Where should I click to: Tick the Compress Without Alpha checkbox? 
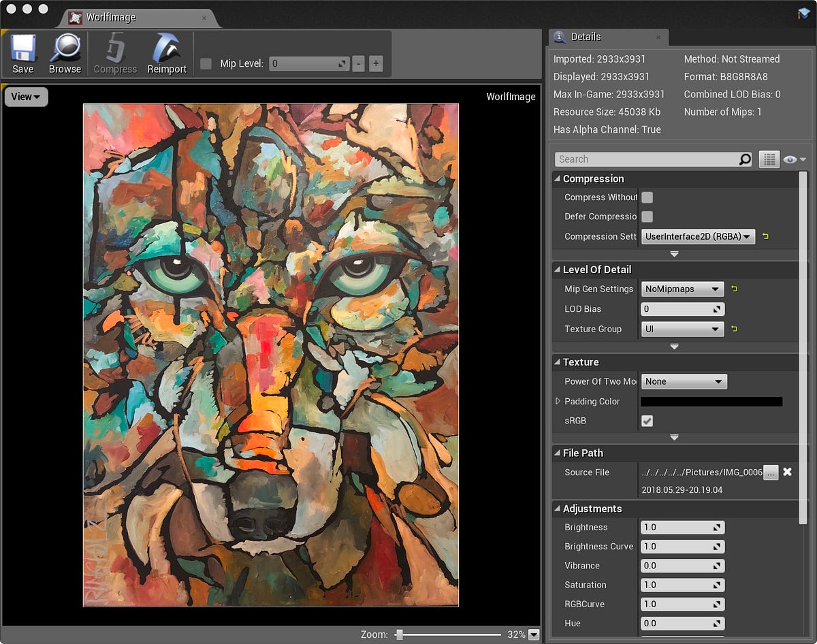coord(647,197)
